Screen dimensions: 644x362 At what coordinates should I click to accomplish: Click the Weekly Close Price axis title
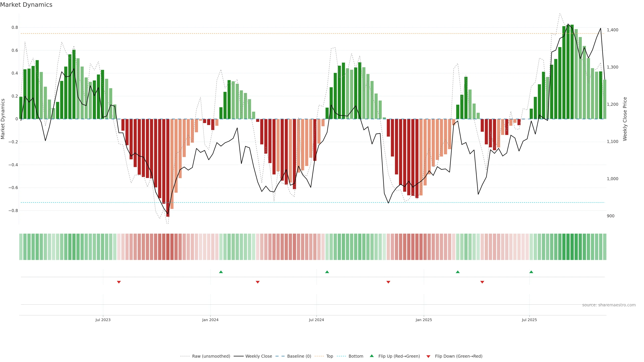625,119
